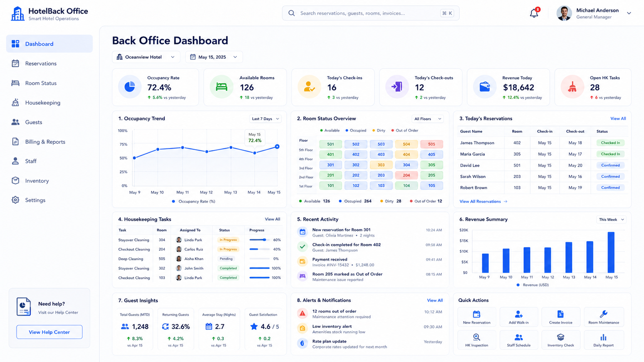
Task: Click the Today's Check-outs door icon
Action: (x=397, y=87)
